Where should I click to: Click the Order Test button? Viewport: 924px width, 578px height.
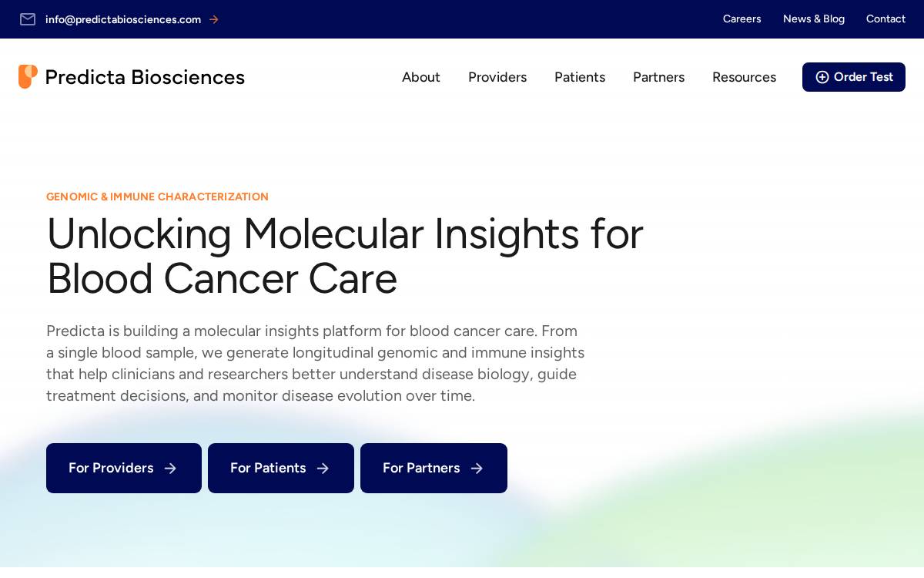coord(854,77)
